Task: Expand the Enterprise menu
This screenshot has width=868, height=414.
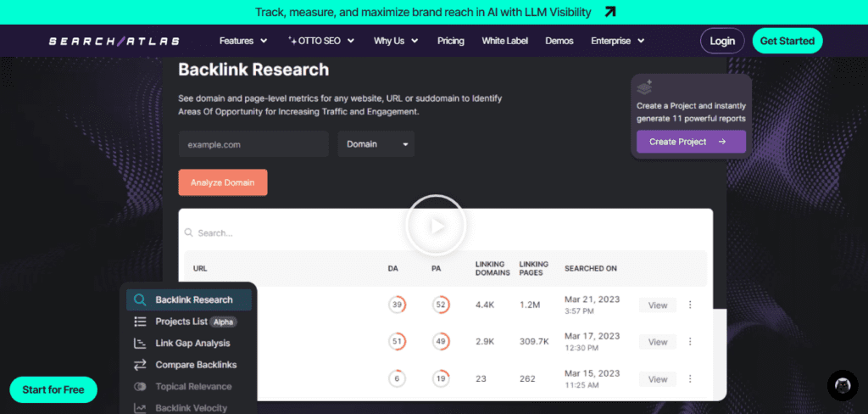Action: [618, 41]
